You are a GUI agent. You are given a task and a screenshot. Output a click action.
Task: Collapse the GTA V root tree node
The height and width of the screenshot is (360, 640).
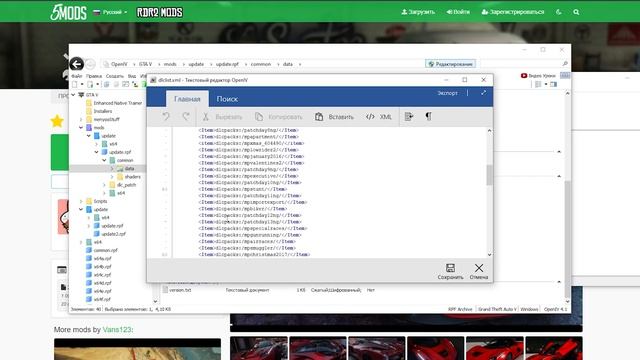tap(73, 95)
